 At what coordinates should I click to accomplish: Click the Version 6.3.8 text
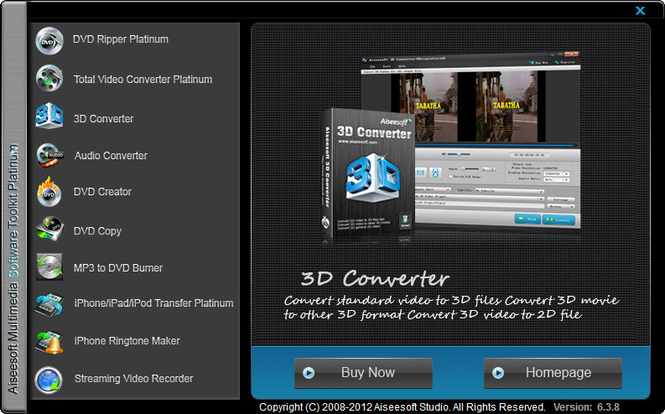click(x=587, y=407)
